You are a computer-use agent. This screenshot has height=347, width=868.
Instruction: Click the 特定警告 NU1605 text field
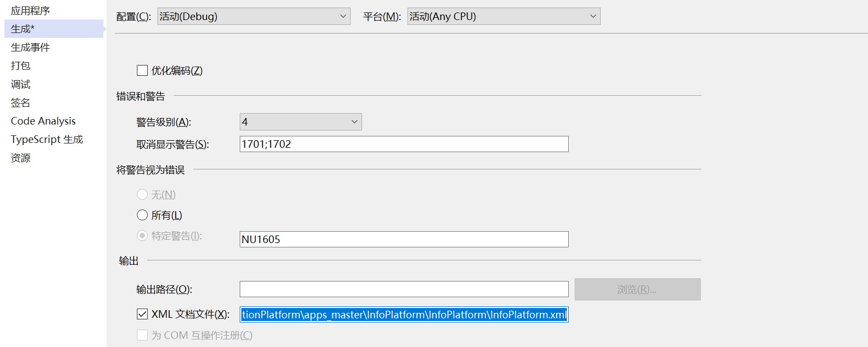(404, 239)
